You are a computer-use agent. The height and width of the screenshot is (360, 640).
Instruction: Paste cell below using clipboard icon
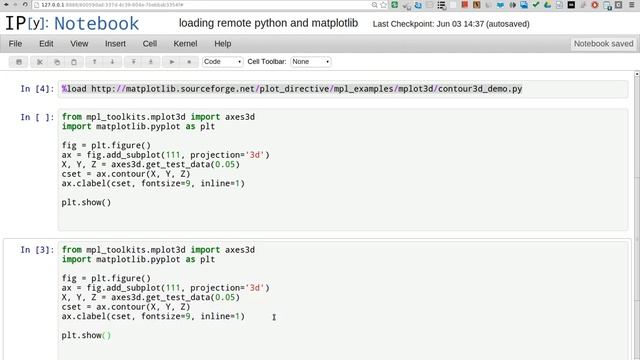(74, 62)
